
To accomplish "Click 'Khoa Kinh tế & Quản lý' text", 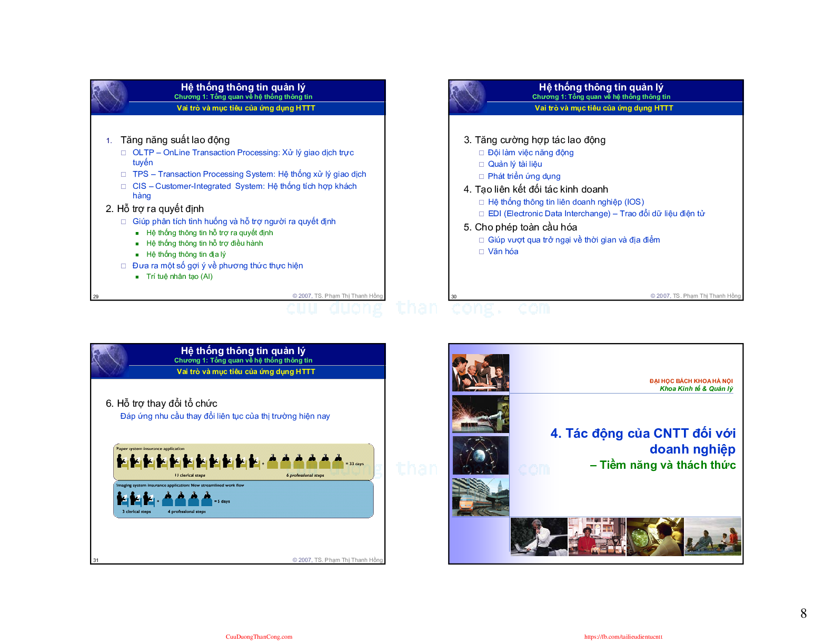I will 696,389.
